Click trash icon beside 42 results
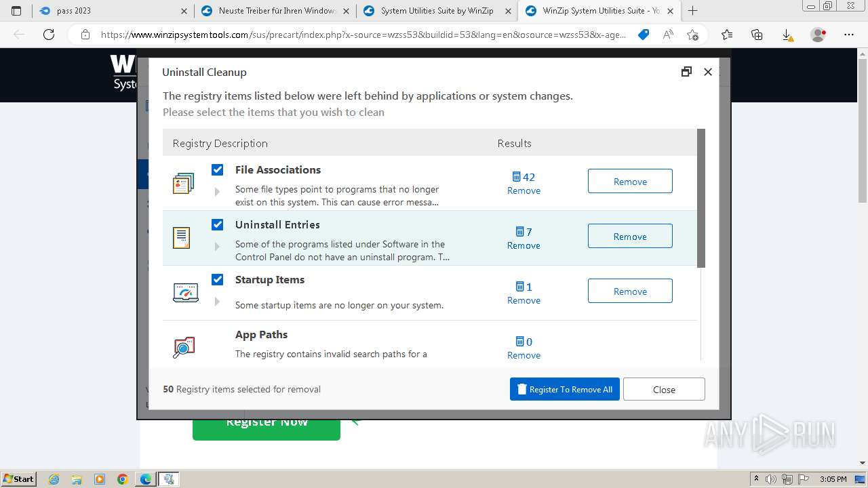This screenshot has width=868, height=488. click(x=517, y=177)
